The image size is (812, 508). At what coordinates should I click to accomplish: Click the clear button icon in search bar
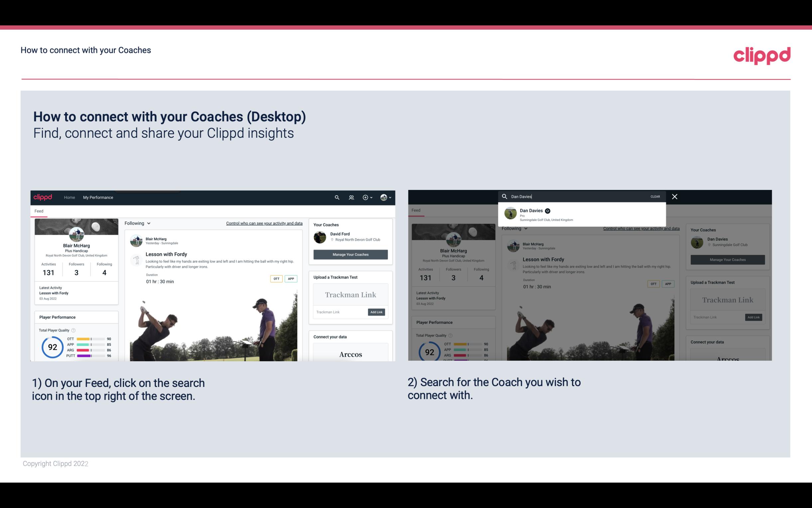(655, 196)
